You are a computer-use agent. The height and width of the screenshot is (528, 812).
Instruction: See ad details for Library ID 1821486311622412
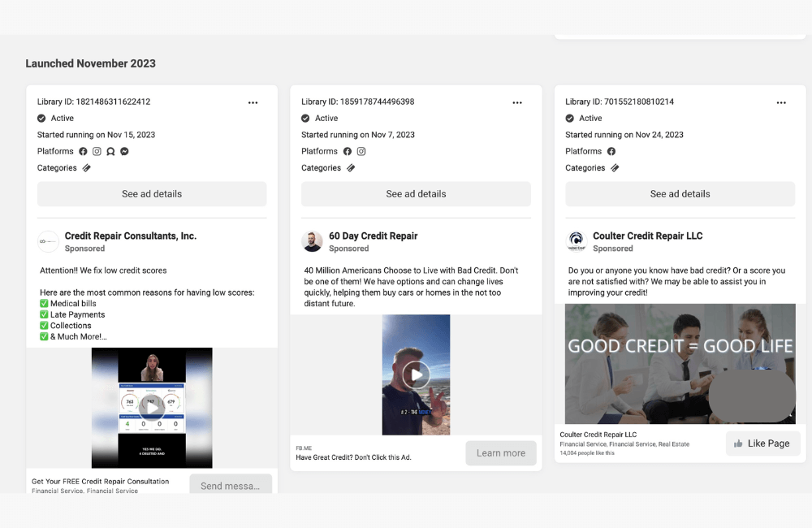click(152, 194)
